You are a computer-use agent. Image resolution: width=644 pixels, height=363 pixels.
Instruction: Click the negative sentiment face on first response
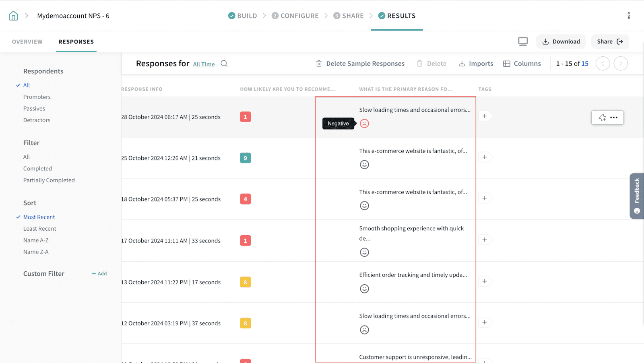364,123
